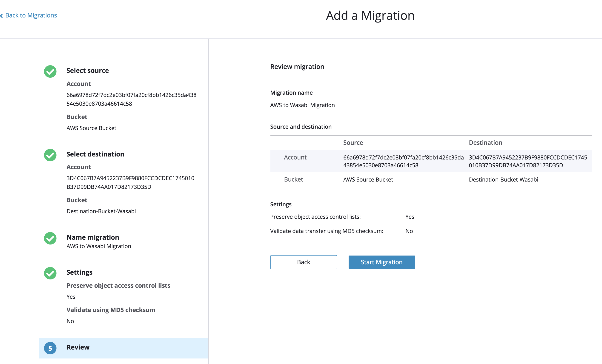Click the Source column header

coord(353,142)
